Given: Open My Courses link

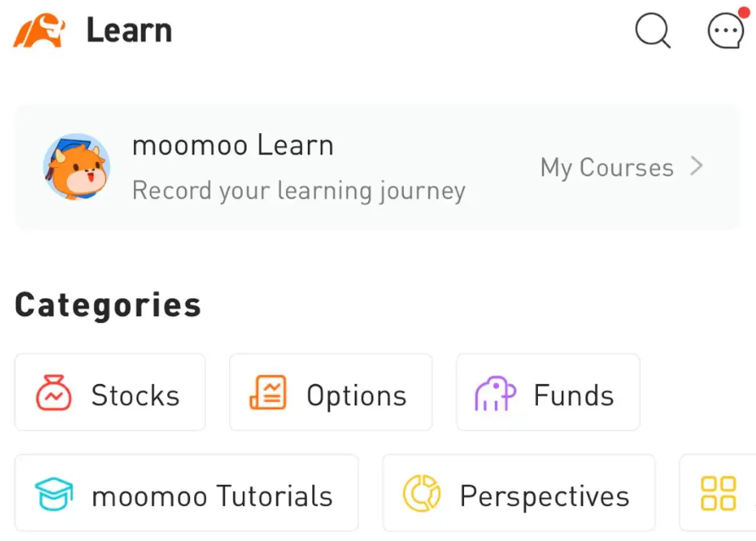Looking at the screenshot, I should point(607,167).
